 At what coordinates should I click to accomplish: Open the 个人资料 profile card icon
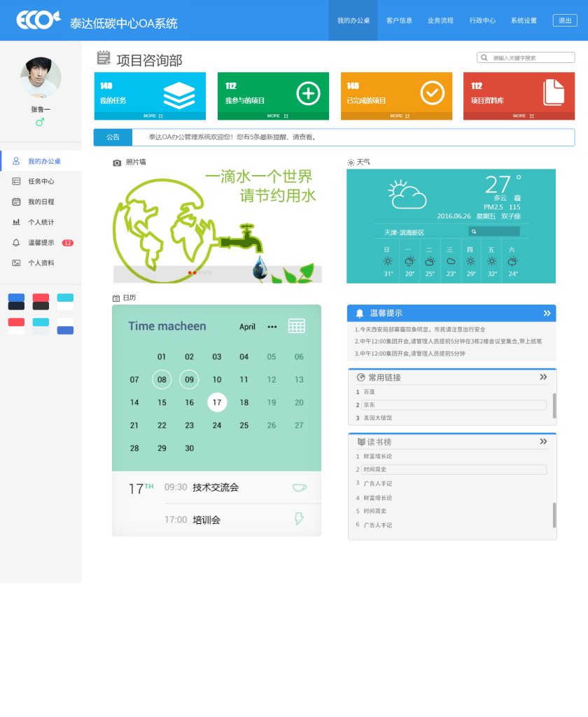(x=15, y=262)
